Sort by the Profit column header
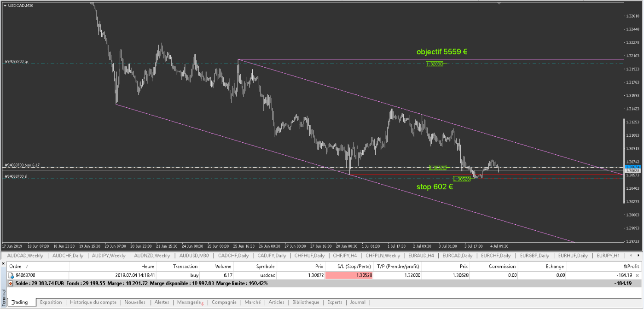 click(x=603, y=266)
